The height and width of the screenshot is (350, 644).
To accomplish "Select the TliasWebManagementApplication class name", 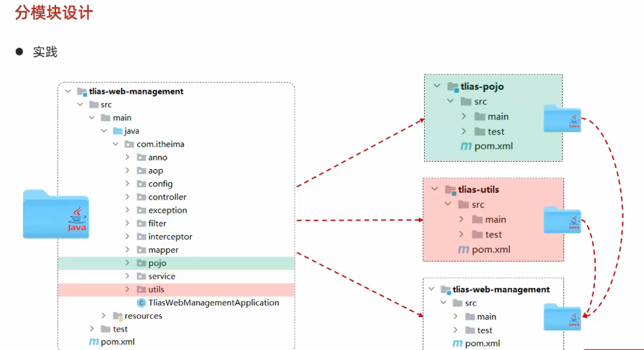I will click(213, 302).
